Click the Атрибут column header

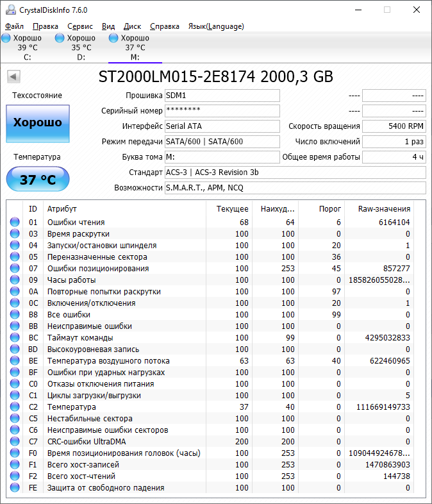pyautogui.click(x=124, y=208)
